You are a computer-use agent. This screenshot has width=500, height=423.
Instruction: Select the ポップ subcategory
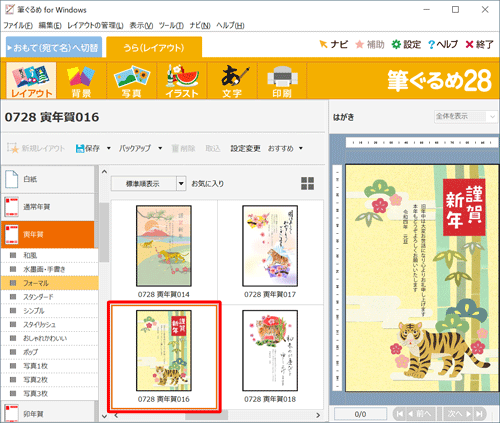point(50,352)
